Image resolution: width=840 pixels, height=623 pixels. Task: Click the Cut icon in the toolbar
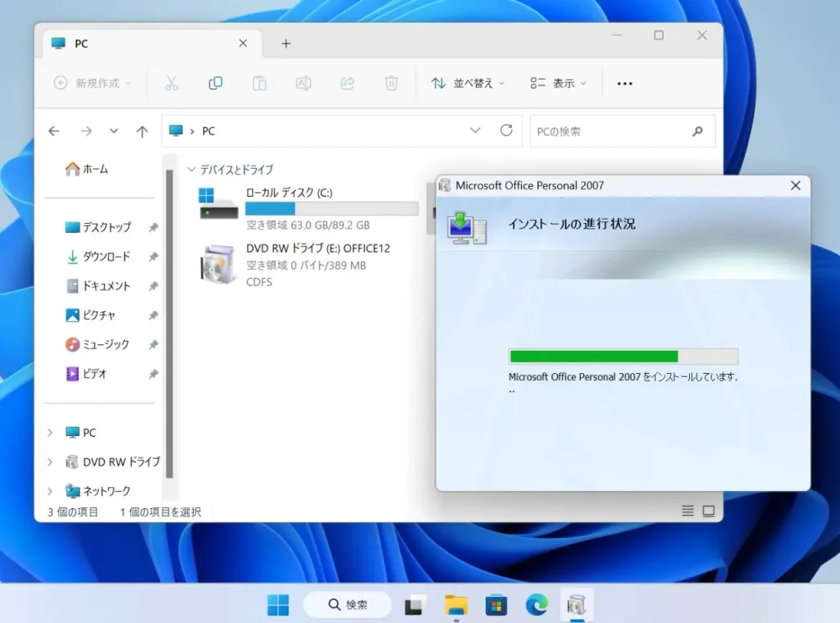172,83
